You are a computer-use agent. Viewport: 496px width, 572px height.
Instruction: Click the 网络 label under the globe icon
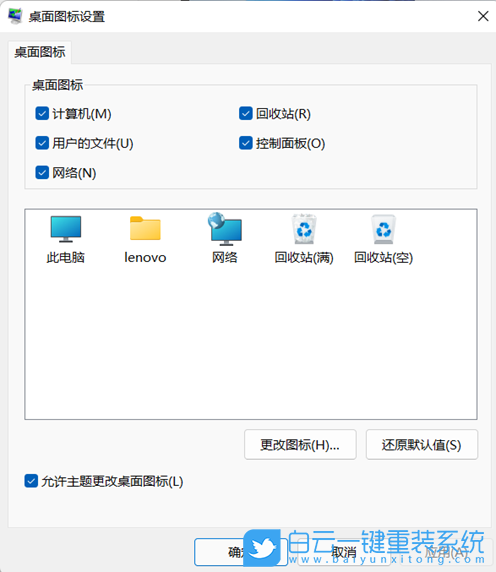pos(225,258)
